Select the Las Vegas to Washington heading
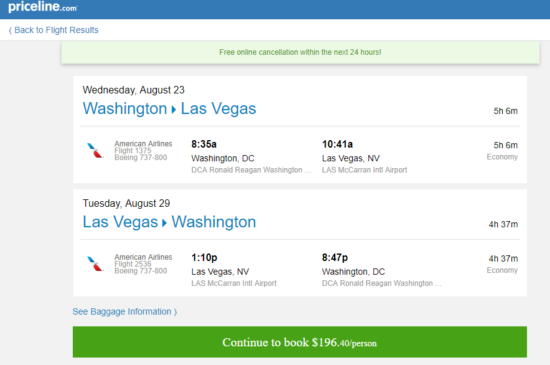Viewport: 550px width, 365px height. pos(169,222)
